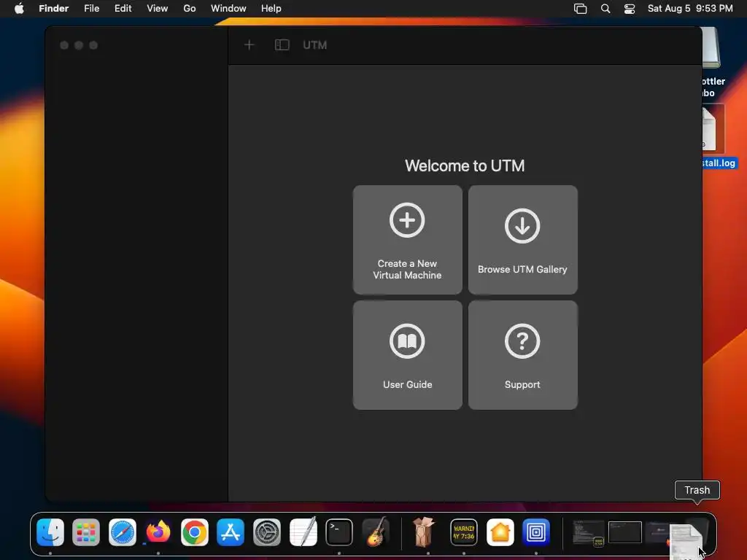Launch Safari from the Dock
This screenshot has width=747, height=560.
[x=123, y=532]
